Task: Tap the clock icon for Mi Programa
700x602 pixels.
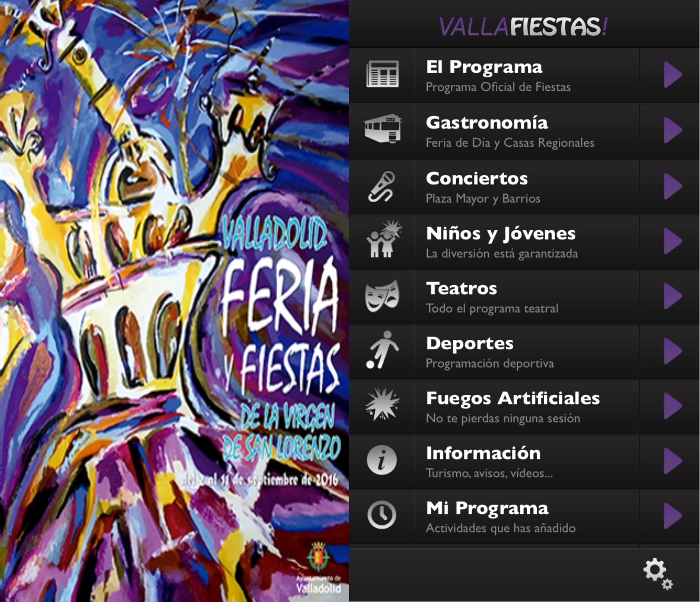Action: pos(381,515)
